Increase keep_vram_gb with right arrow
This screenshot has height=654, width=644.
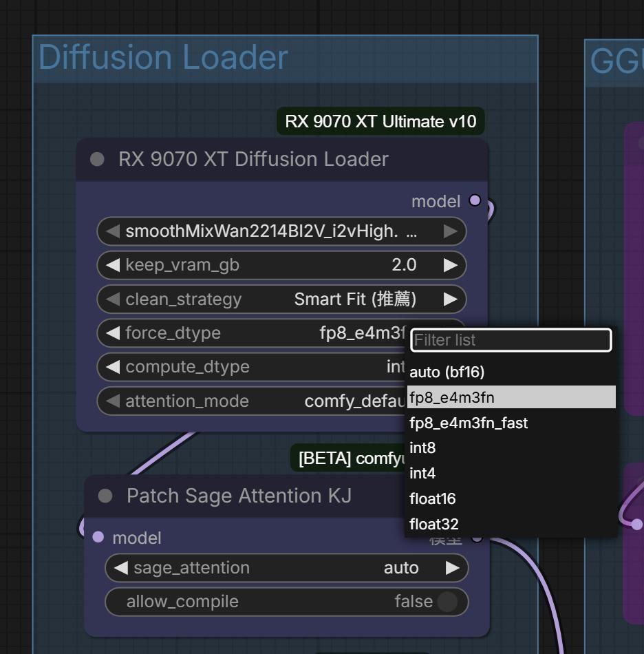[450, 265]
